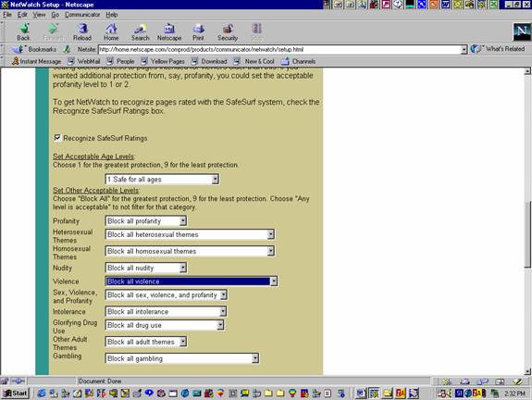Open the Channels toolbar folder

[x=299, y=61]
